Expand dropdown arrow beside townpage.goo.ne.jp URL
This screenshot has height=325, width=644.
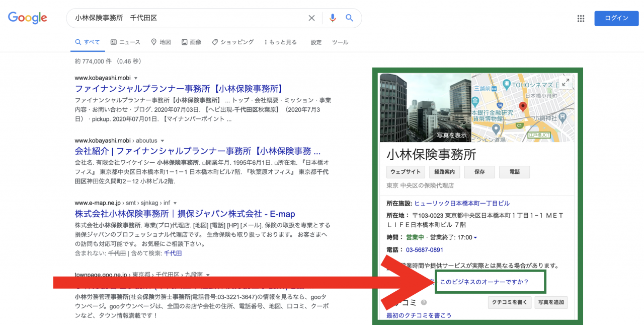(x=208, y=275)
